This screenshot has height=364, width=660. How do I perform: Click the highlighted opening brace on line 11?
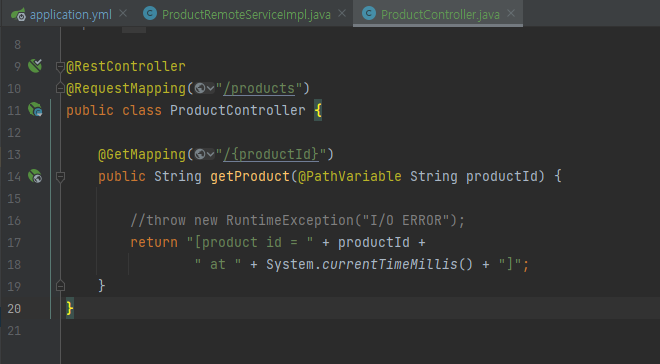(x=318, y=111)
